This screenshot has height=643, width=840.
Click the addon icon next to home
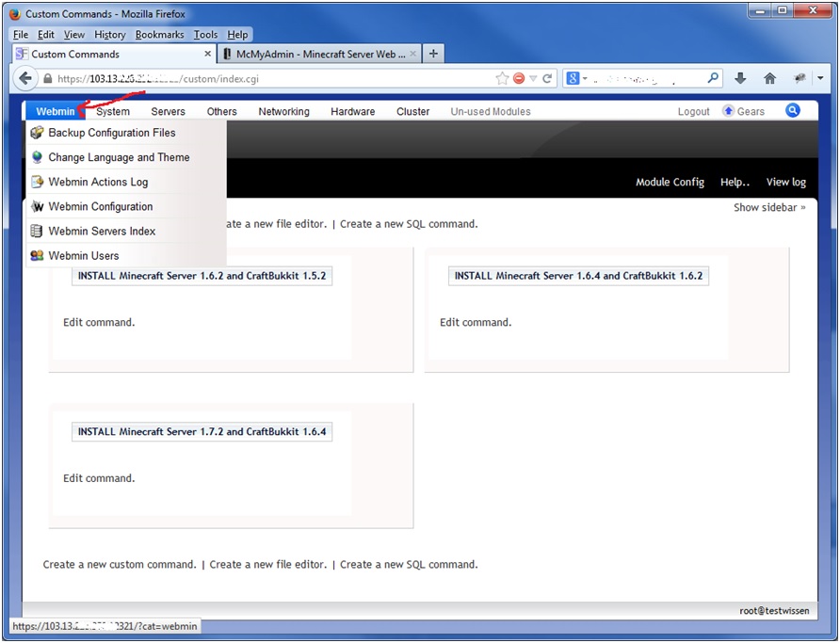[x=800, y=79]
